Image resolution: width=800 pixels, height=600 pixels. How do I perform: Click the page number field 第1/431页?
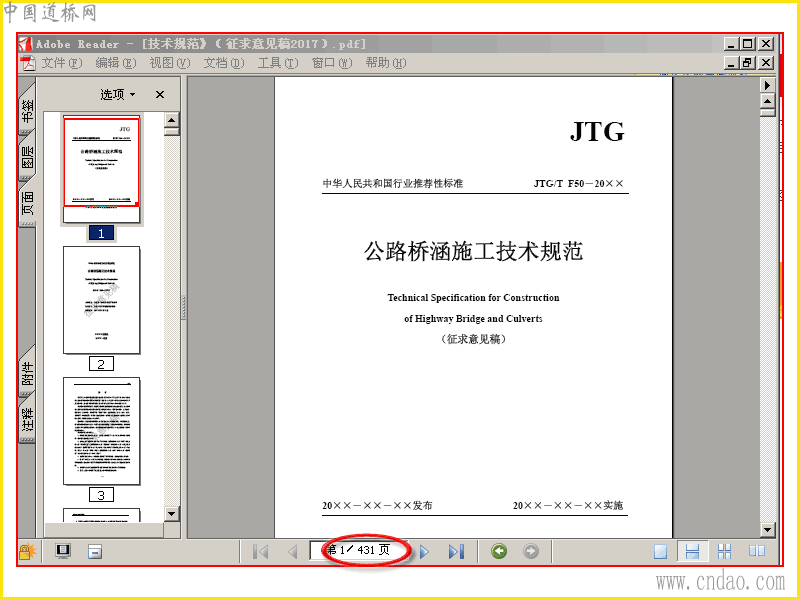coord(359,551)
